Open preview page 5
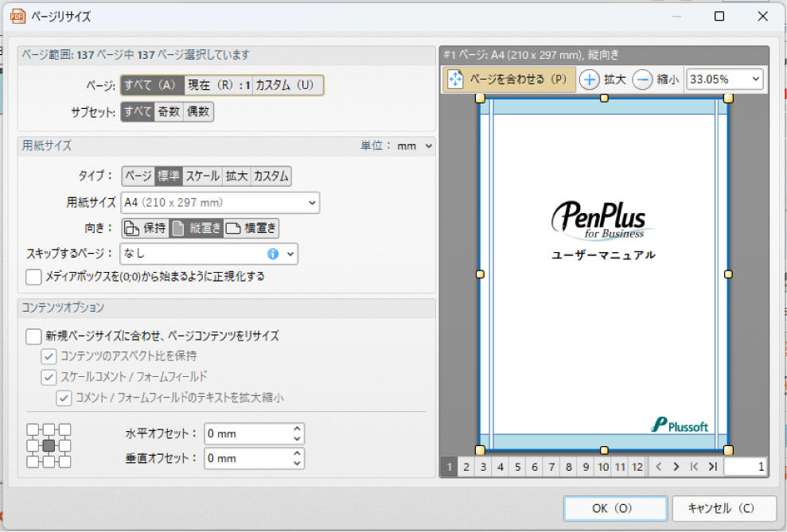The image size is (787, 532). [517, 468]
